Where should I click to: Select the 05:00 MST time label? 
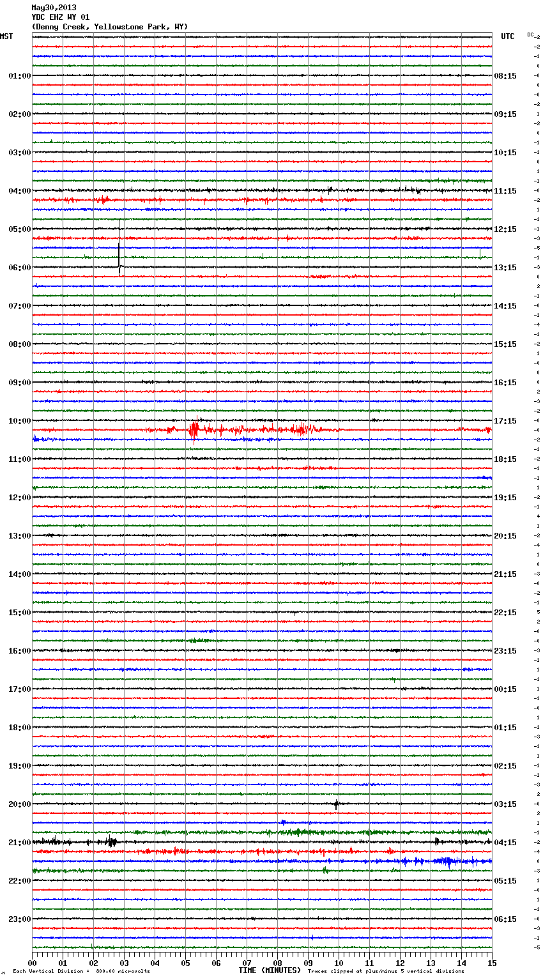pos(20,229)
